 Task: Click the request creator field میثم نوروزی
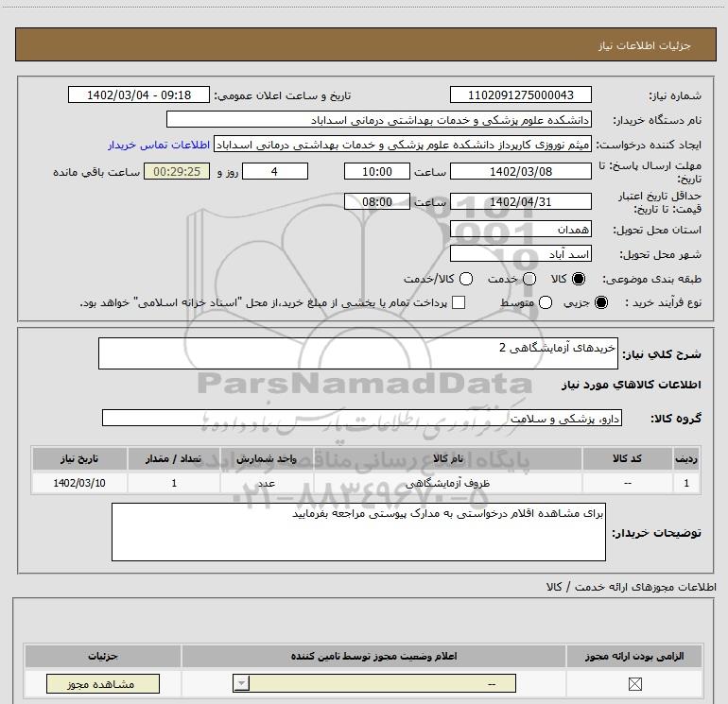pyautogui.click(x=403, y=145)
